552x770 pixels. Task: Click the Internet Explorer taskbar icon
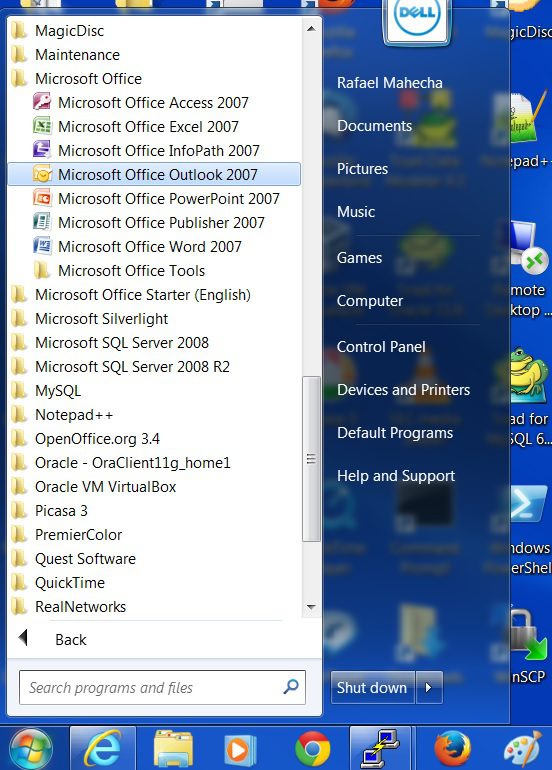coord(103,749)
